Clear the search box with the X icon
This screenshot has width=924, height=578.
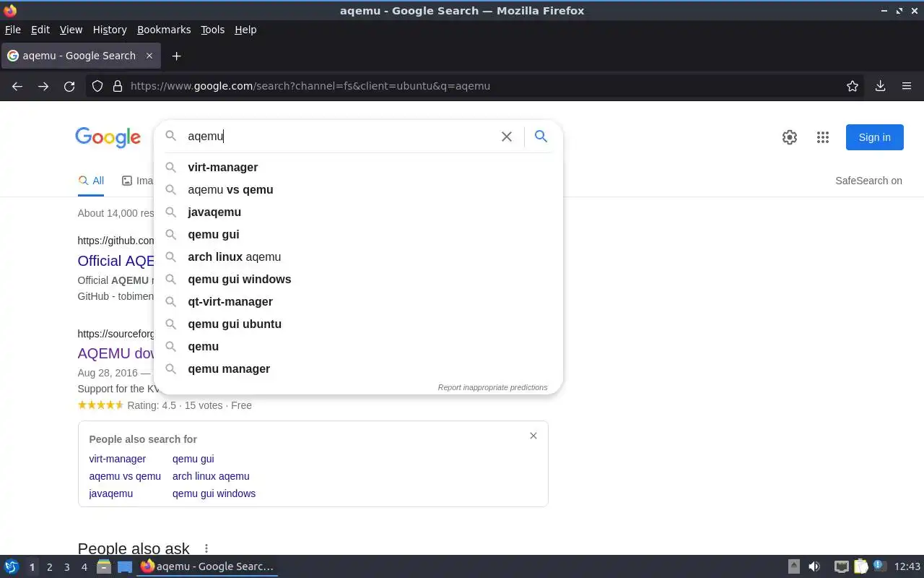[x=507, y=137]
